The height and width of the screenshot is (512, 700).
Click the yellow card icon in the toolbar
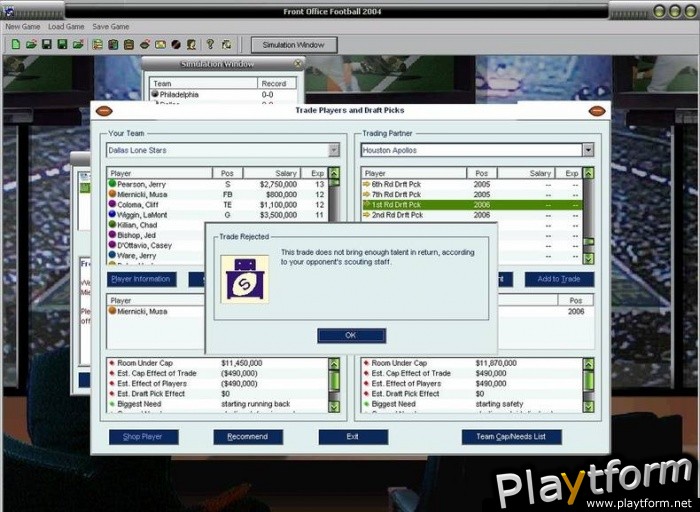coord(160,44)
